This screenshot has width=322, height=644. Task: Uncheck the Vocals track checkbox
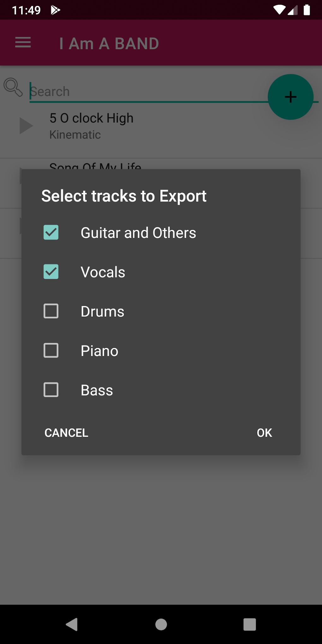pyautogui.click(x=51, y=272)
